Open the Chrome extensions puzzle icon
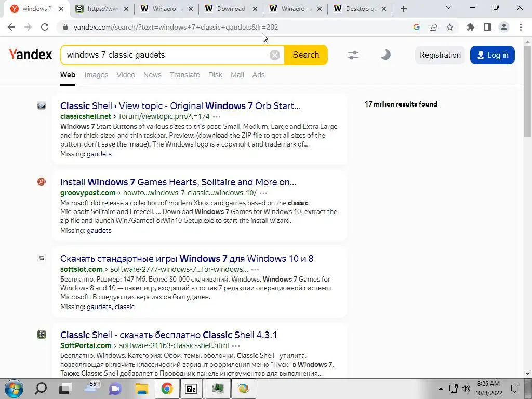 pyautogui.click(x=471, y=27)
